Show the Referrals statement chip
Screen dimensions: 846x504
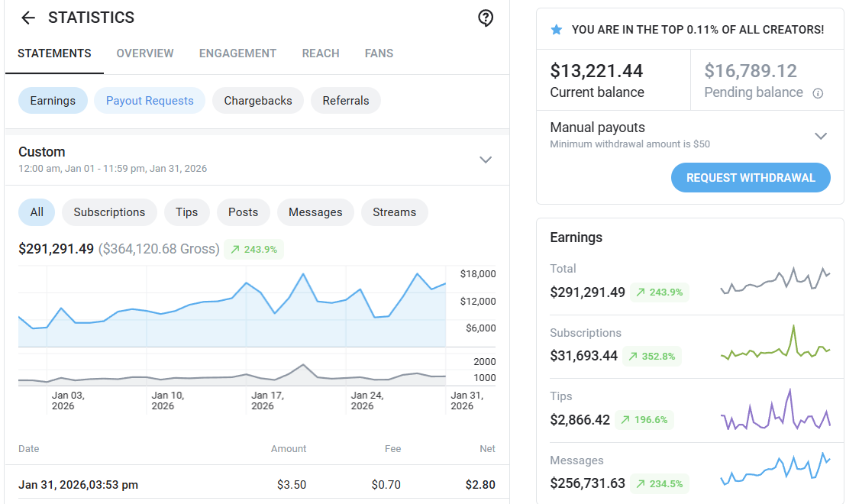coord(346,101)
